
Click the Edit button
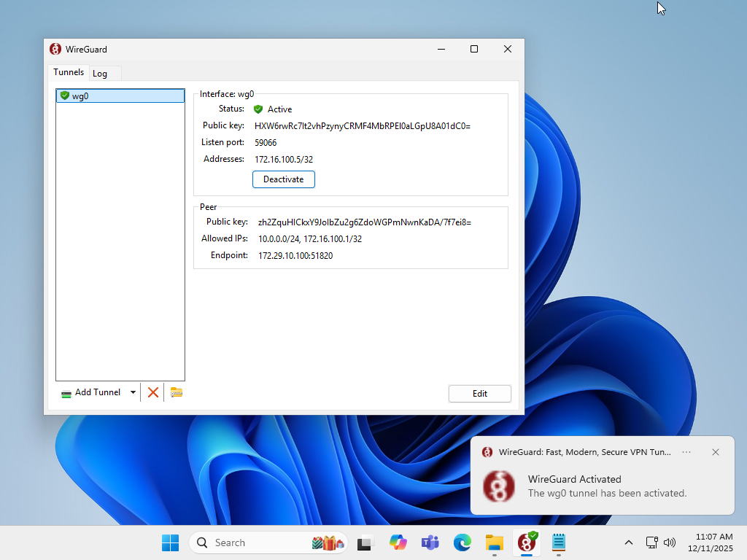point(479,394)
